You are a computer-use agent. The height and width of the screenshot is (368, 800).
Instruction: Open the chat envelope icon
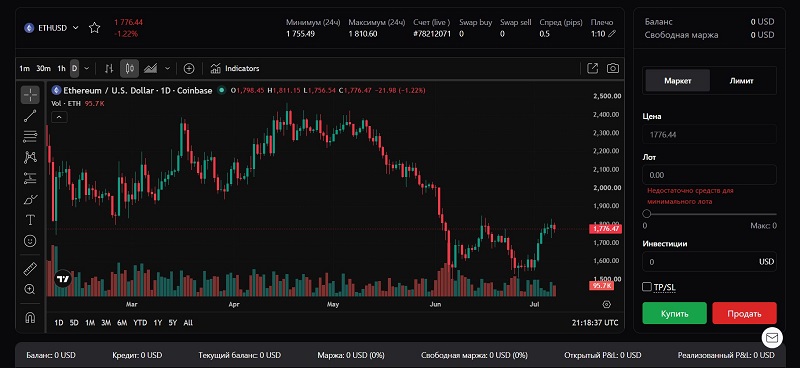click(772, 337)
